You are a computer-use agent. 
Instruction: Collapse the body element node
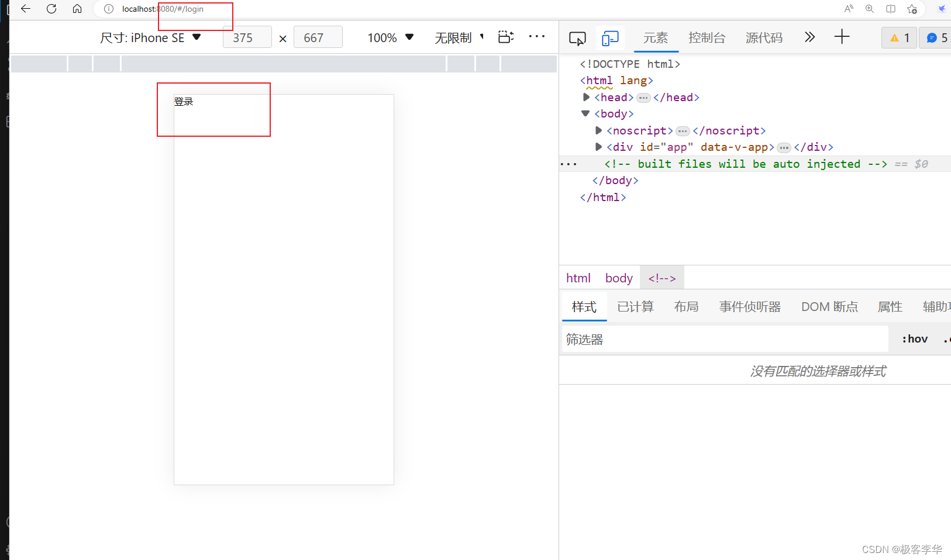pos(585,113)
